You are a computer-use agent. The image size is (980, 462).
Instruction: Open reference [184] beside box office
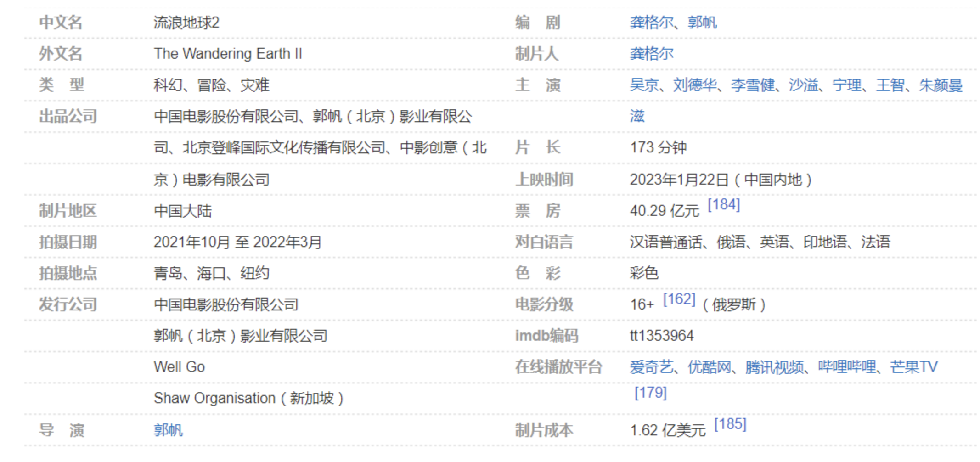(x=724, y=204)
